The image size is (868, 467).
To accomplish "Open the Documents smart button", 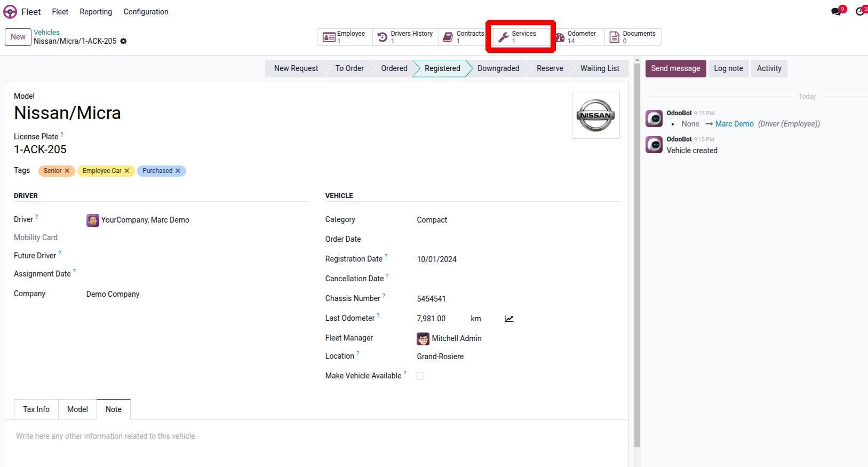I will [633, 37].
